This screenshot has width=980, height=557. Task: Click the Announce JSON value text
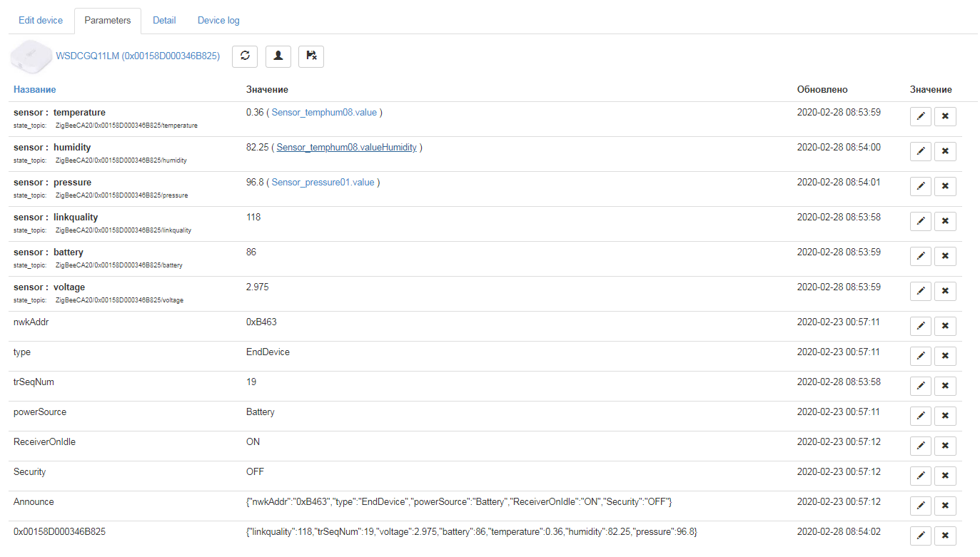pyautogui.click(x=459, y=502)
